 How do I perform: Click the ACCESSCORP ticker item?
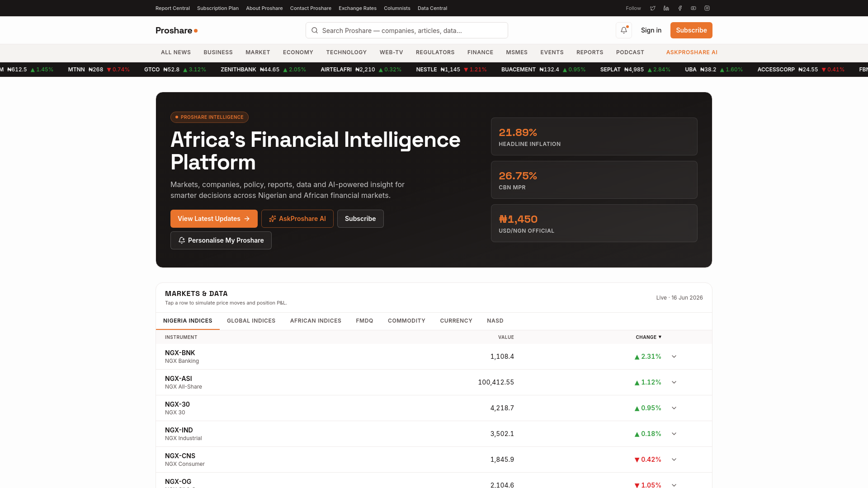[x=801, y=70]
